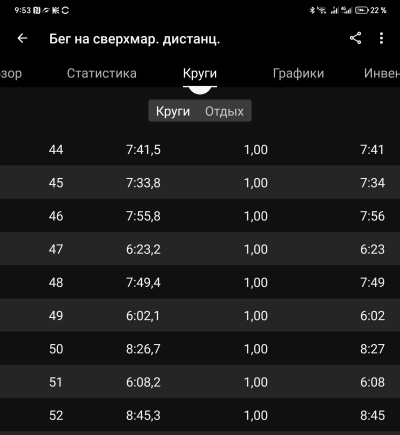Tap the sync circle status icon
The height and width of the screenshot is (435, 400).
click(x=65, y=10)
